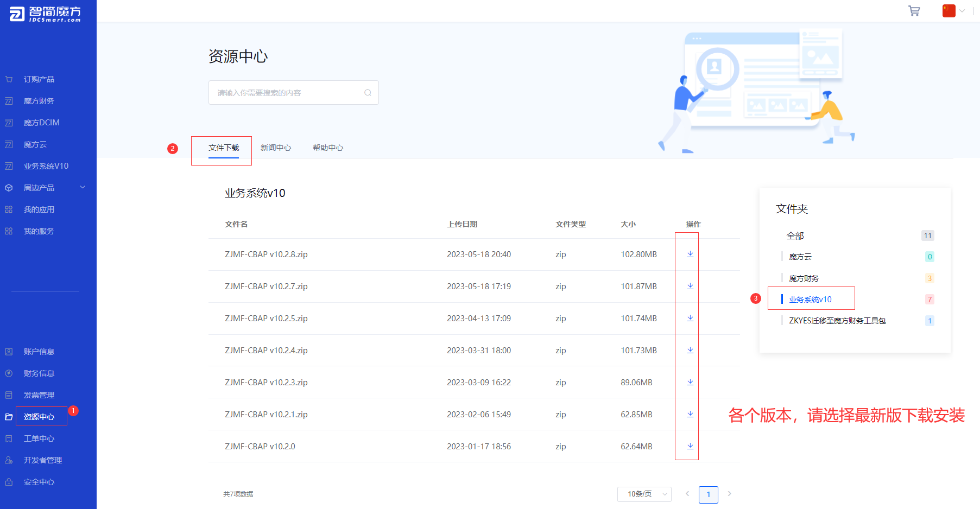Download ZJMF-CBAP v10.2.8.zip
The height and width of the screenshot is (509, 980).
tap(690, 254)
